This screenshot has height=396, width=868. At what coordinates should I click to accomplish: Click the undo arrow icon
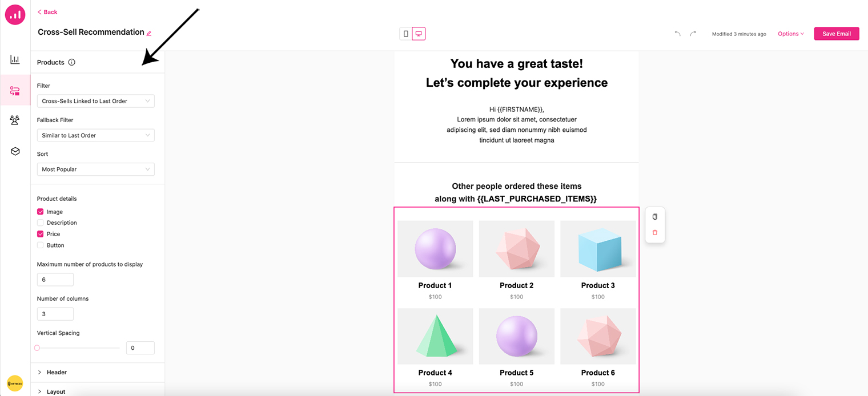point(678,34)
